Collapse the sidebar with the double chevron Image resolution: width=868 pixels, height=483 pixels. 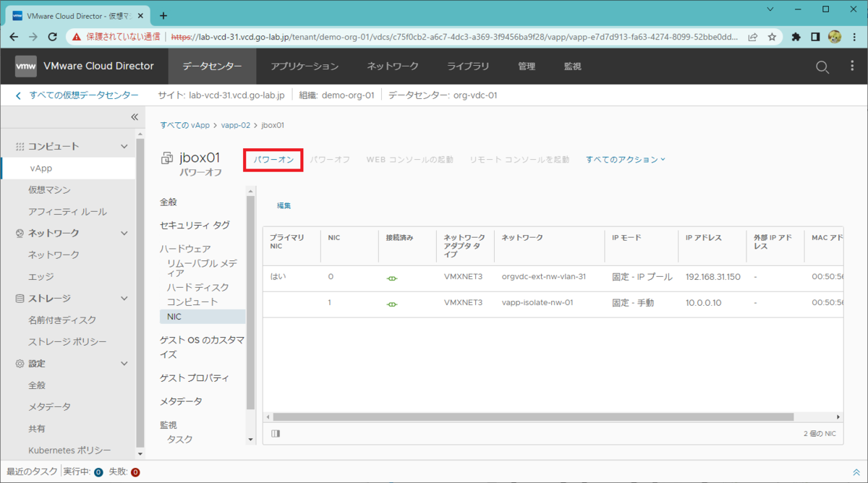134,117
